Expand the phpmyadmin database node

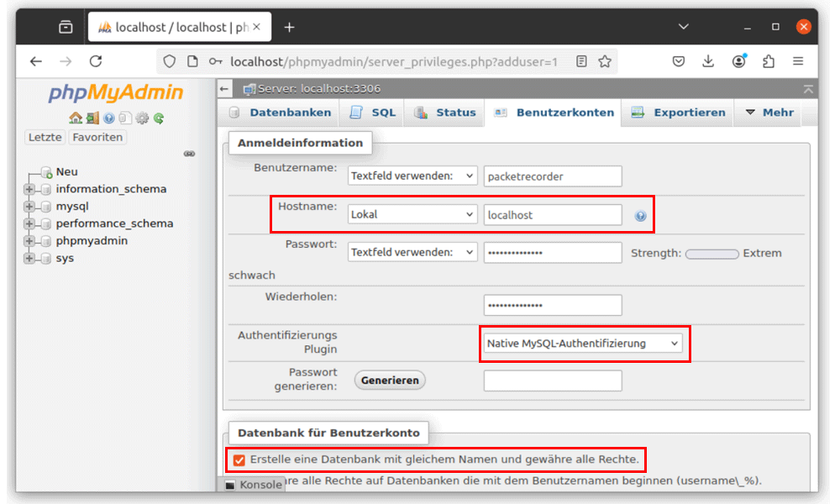pos(29,241)
